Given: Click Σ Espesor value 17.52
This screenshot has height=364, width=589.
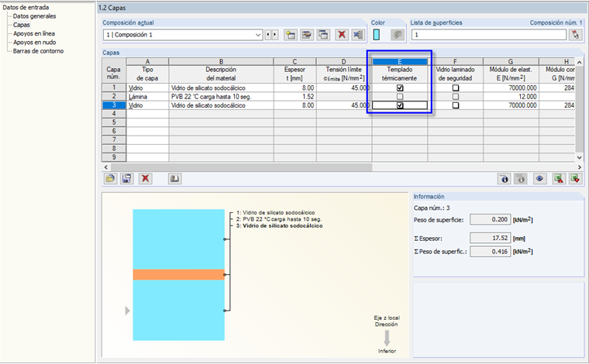Looking at the screenshot, I should tap(490, 238).
